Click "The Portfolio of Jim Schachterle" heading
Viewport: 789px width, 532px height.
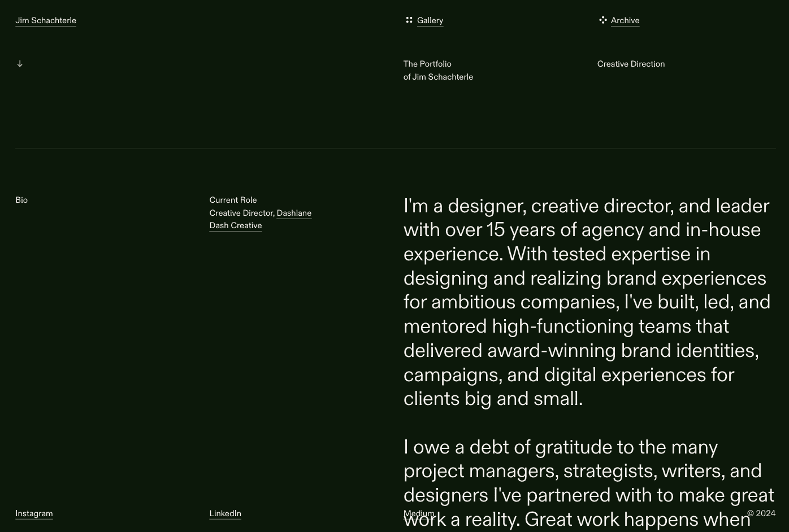(x=438, y=71)
